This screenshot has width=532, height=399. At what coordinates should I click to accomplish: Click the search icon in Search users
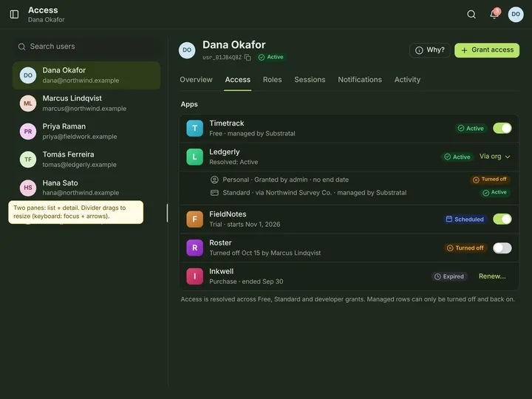pos(21,47)
